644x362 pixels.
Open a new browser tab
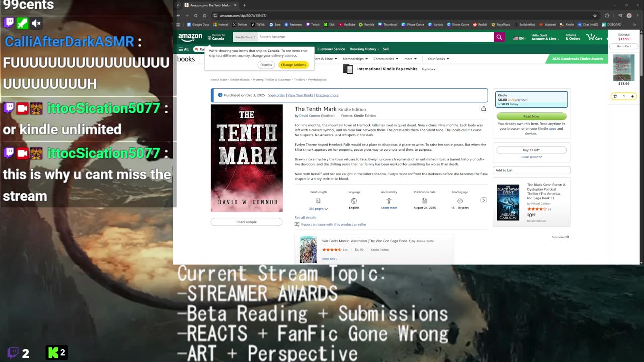(x=245, y=5)
